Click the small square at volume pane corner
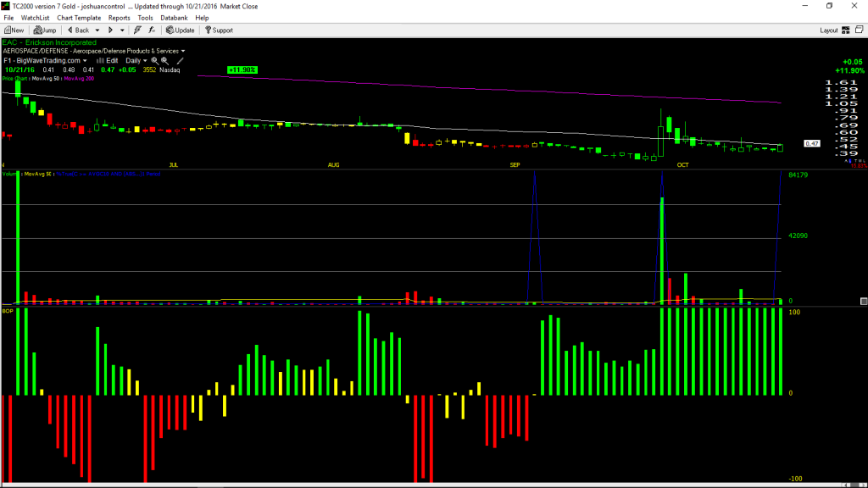The height and width of the screenshot is (488, 868). click(x=864, y=302)
